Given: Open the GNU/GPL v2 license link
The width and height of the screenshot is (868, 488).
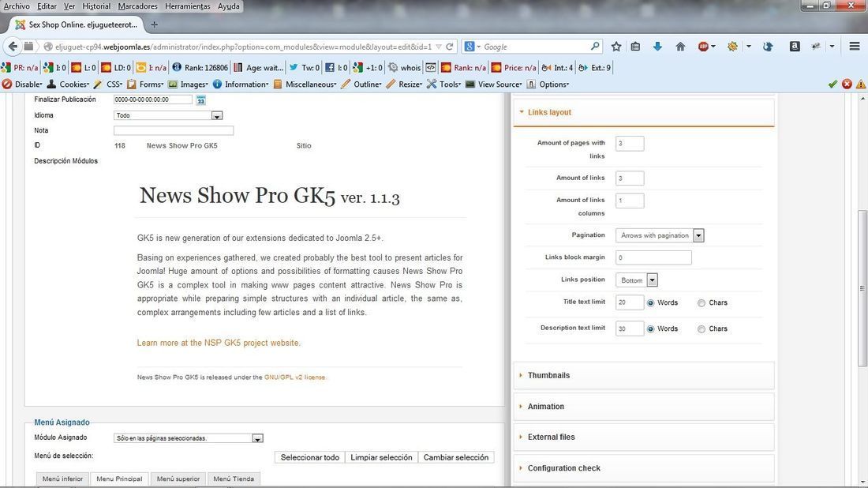Looking at the screenshot, I should [x=294, y=377].
